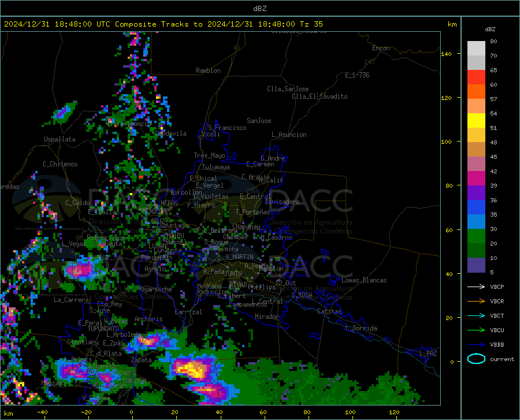Click the 'Ugarteche' place label

(x=156, y=289)
